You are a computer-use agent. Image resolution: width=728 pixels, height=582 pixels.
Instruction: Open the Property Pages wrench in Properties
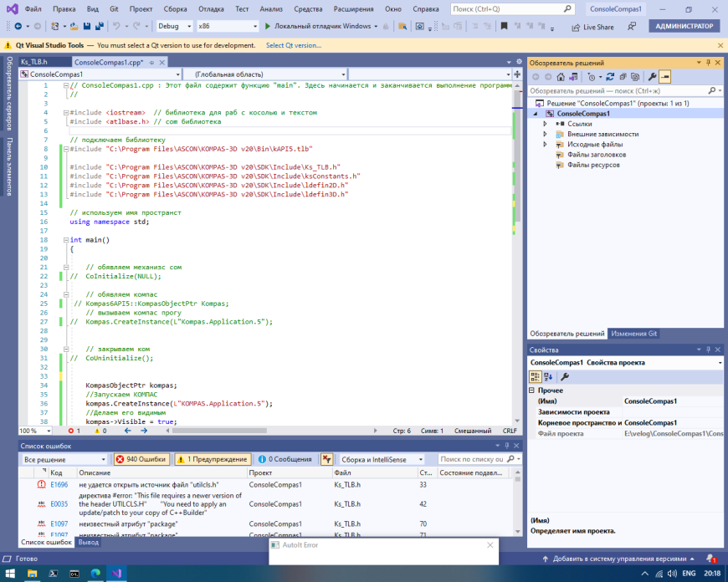(565, 377)
